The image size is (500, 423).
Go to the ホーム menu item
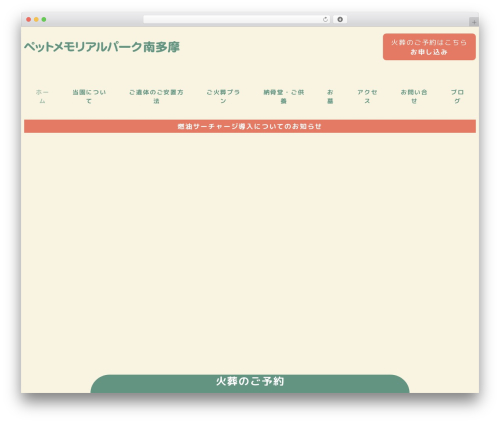[42, 96]
